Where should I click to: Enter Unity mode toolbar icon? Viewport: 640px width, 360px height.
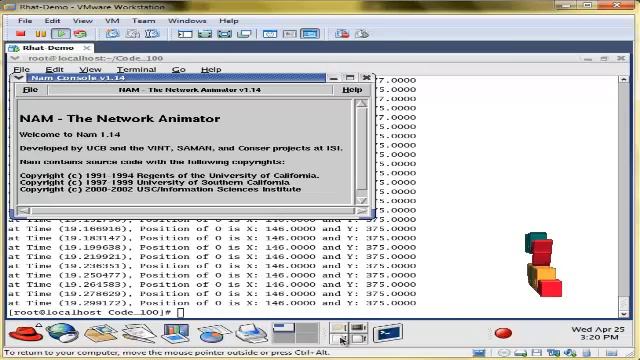244,34
